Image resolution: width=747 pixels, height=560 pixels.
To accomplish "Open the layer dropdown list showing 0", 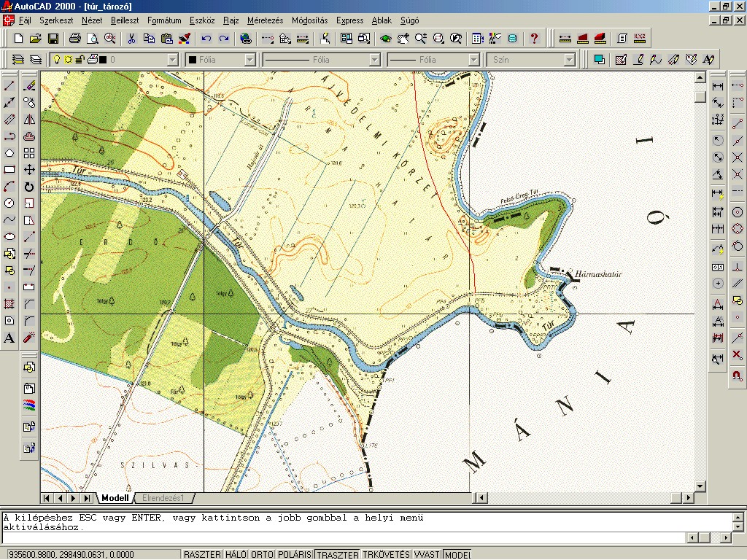I will 172,60.
